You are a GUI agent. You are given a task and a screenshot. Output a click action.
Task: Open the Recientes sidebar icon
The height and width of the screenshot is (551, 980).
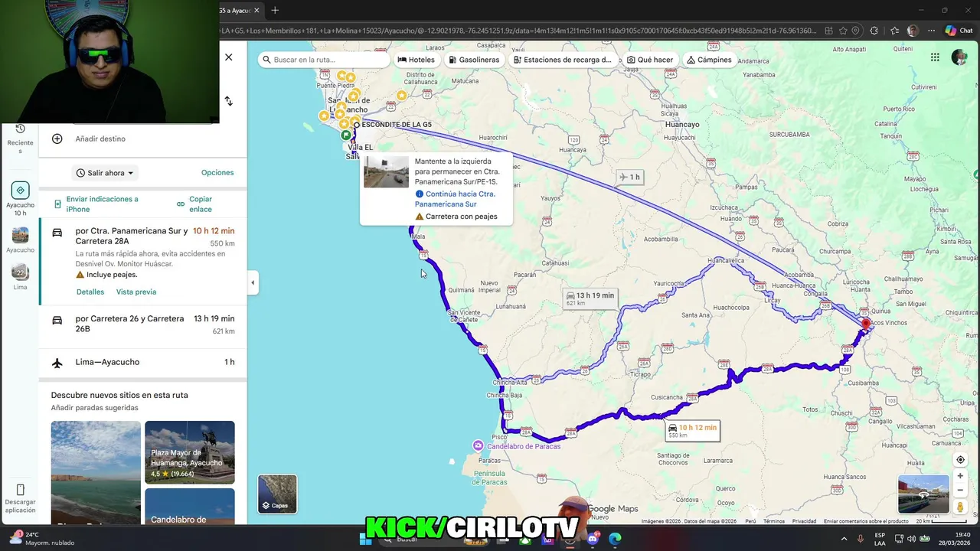[20, 138]
